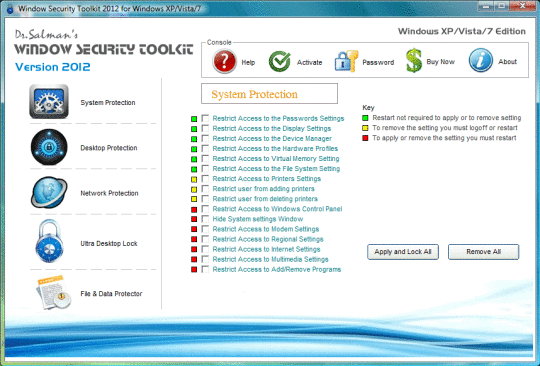Image resolution: width=540 pixels, height=366 pixels.
Task: Enable Restrict user from adding printers
Action: pos(205,189)
